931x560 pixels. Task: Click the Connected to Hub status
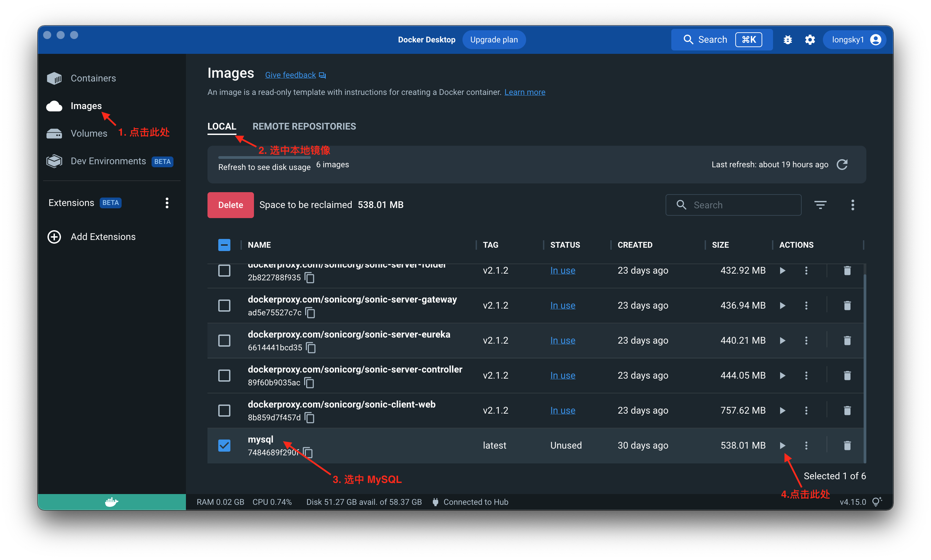point(470,502)
